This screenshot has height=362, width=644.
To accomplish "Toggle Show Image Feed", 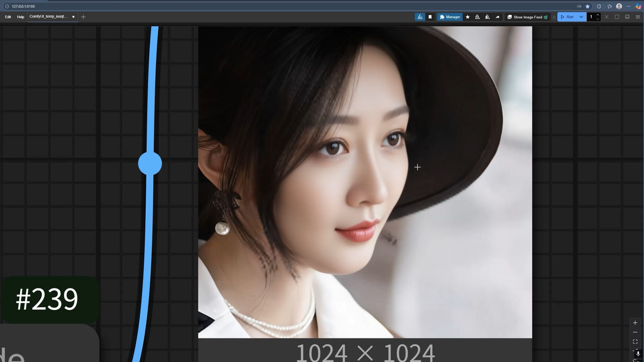I will [x=527, y=17].
